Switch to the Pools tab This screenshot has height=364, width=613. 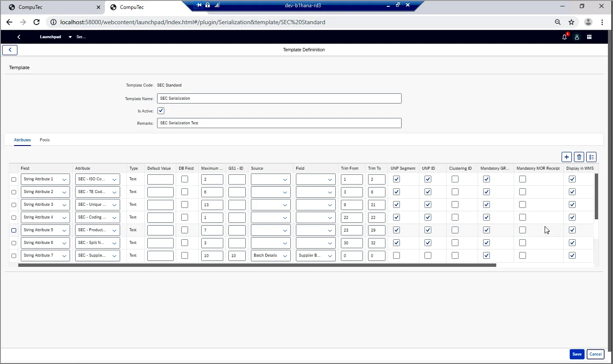point(45,140)
